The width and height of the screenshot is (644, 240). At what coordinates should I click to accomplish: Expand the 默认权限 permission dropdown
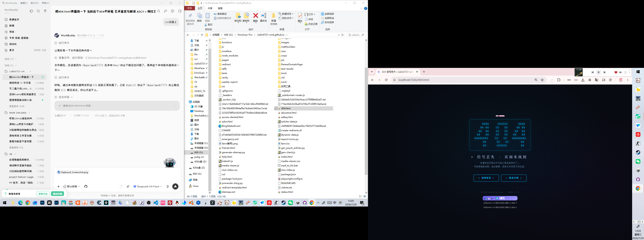coord(72,186)
